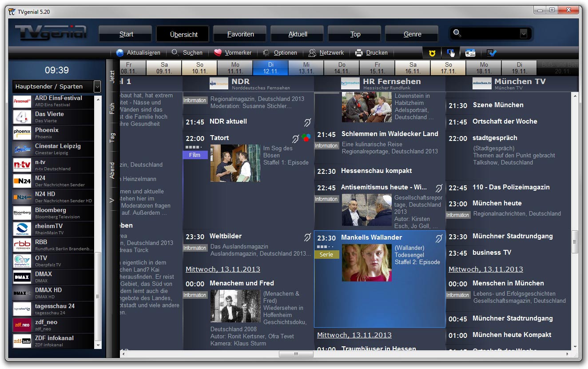Select the Di 19.11. date
Viewport: 588px width, 369px height.
[x=519, y=68]
